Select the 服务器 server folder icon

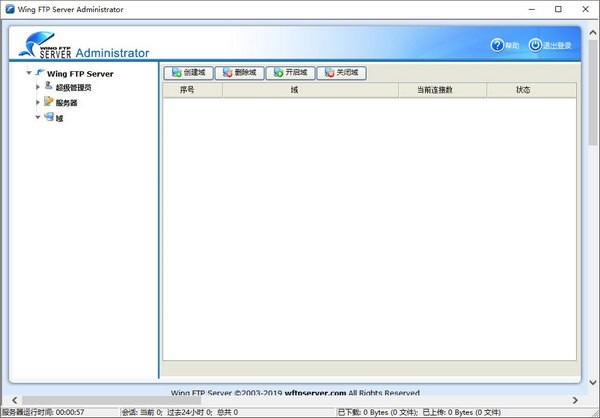(48, 102)
